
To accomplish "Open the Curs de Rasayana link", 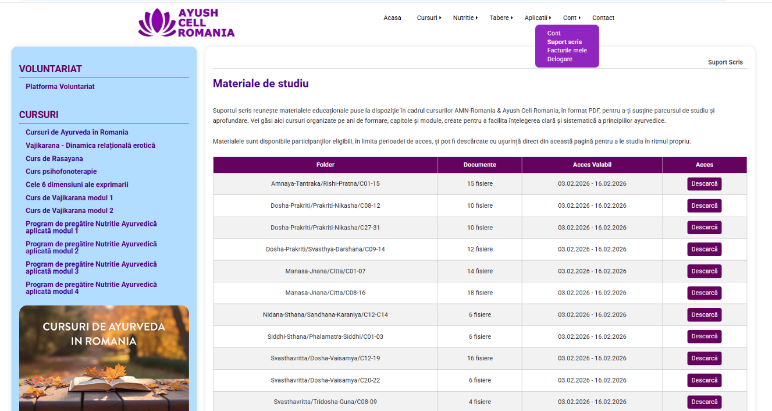I will point(54,158).
